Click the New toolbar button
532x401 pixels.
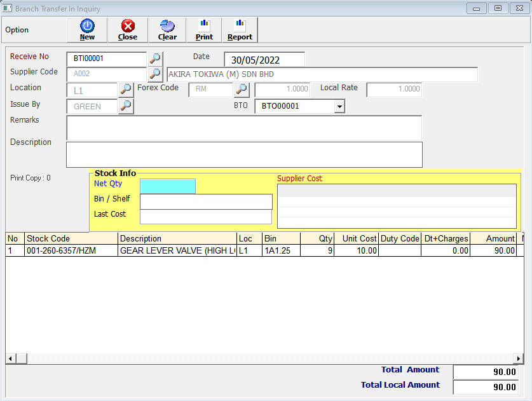87,30
